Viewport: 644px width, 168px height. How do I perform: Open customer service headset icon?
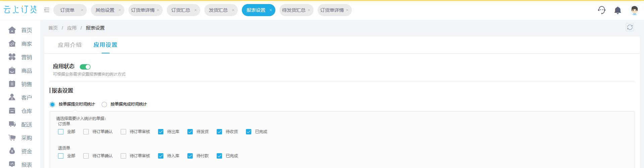(602, 10)
